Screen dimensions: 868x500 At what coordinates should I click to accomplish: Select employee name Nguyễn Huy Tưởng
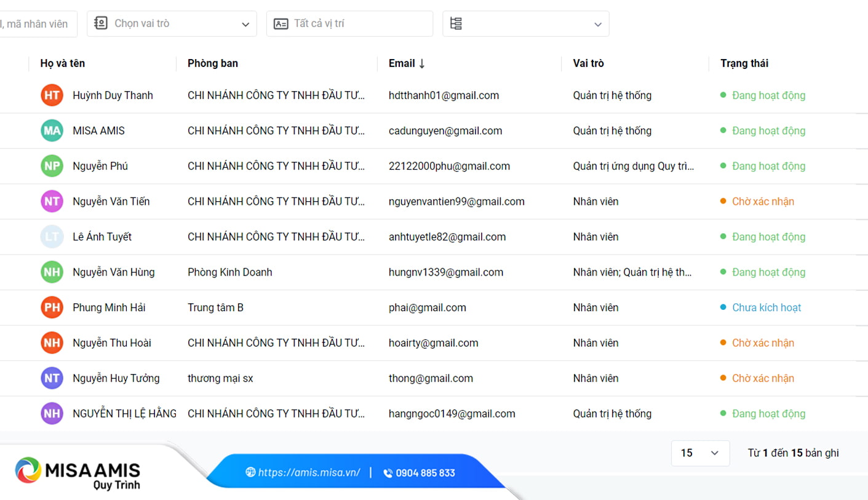(116, 378)
